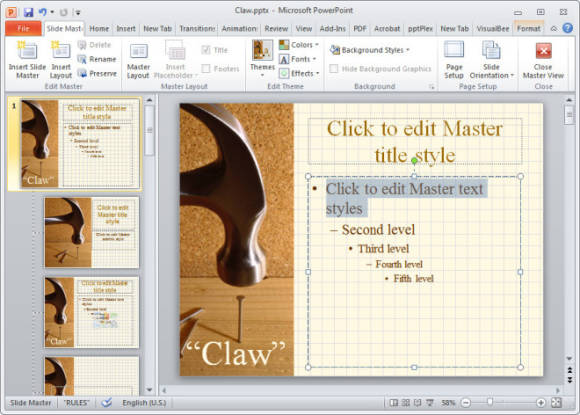Switch to the VisualBee tab
Screen dimensions: 580x415
493,28
